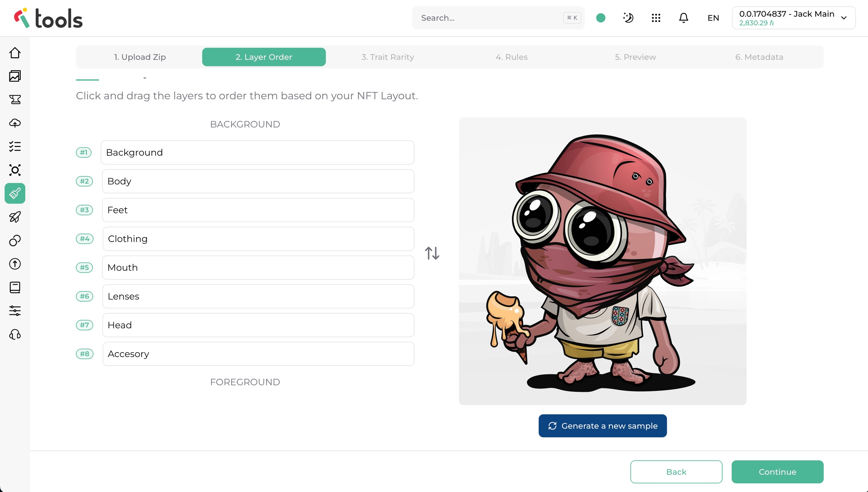
Task: Click the sliders settings sidebar icon
Action: tap(15, 311)
